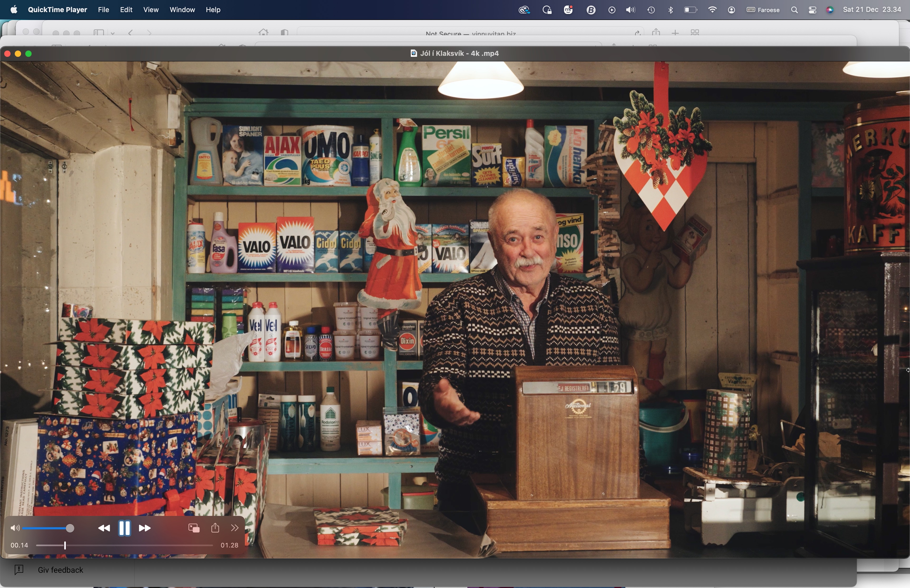Image resolution: width=910 pixels, height=588 pixels.
Task: Click the Wi-Fi status icon
Action: click(712, 10)
